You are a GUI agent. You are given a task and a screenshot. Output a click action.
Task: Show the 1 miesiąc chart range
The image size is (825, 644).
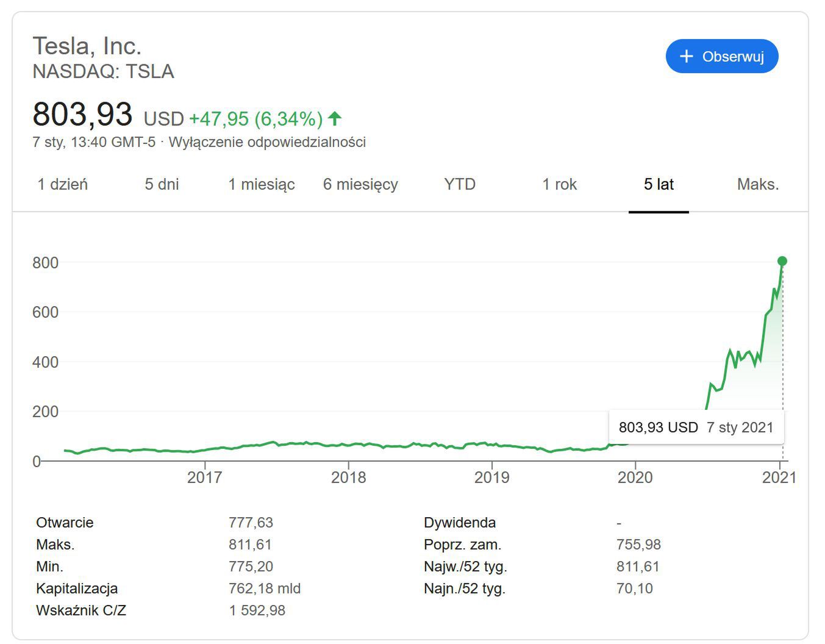(x=262, y=184)
